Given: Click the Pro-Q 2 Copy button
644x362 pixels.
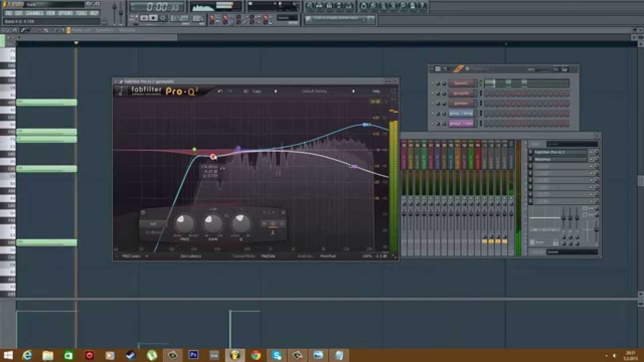Looking at the screenshot, I should click(257, 91).
